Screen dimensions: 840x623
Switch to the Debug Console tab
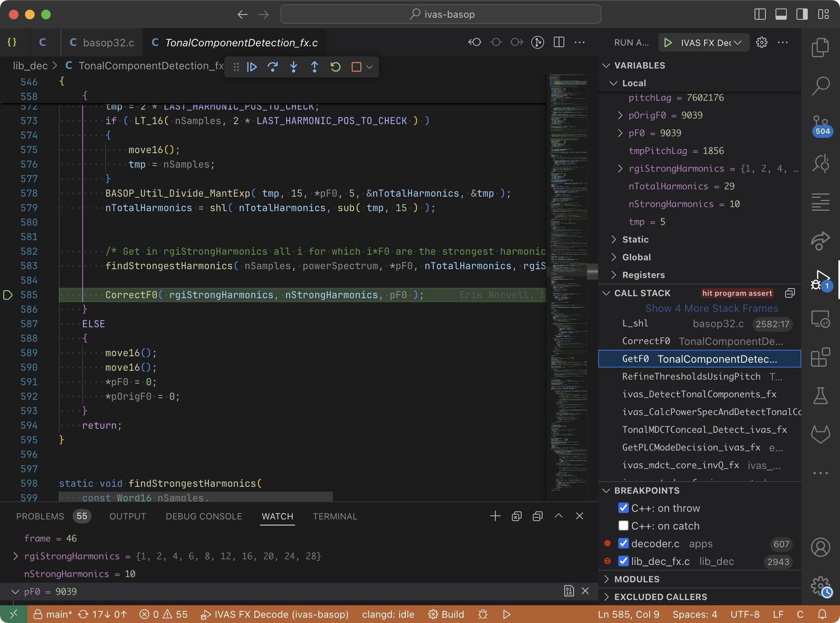[x=204, y=516]
